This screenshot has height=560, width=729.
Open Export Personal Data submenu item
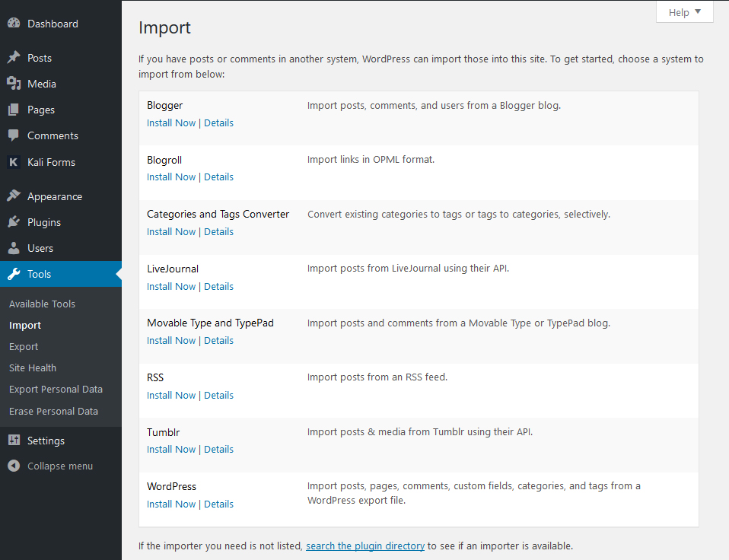(56, 390)
